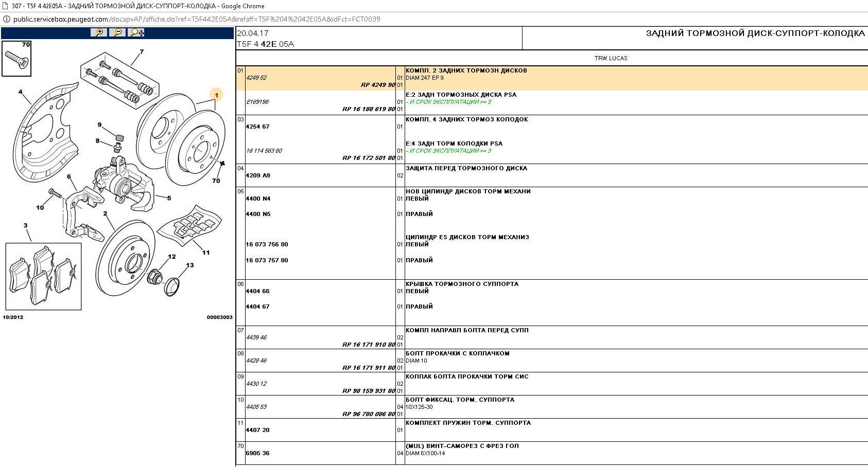The image size is (868, 467).
Task: Click callout 10 fixing bolt label
Action: [40, 208]
